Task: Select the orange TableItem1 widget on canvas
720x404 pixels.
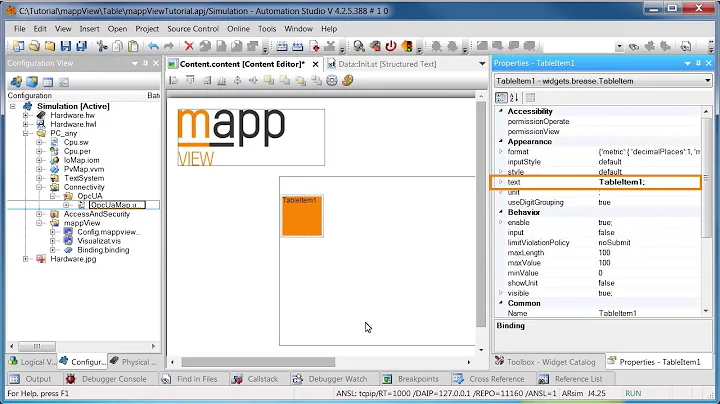Action: point(302,216)
